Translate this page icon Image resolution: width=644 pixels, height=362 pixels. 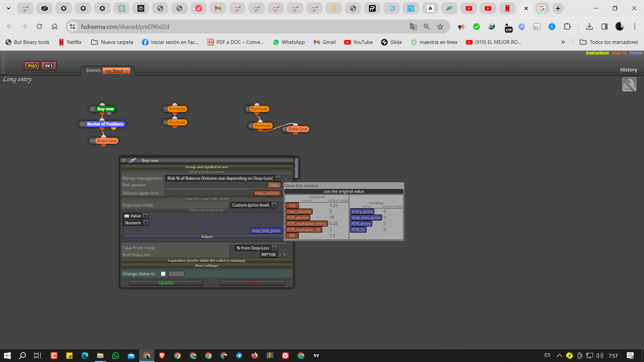[x=413, y=26]
